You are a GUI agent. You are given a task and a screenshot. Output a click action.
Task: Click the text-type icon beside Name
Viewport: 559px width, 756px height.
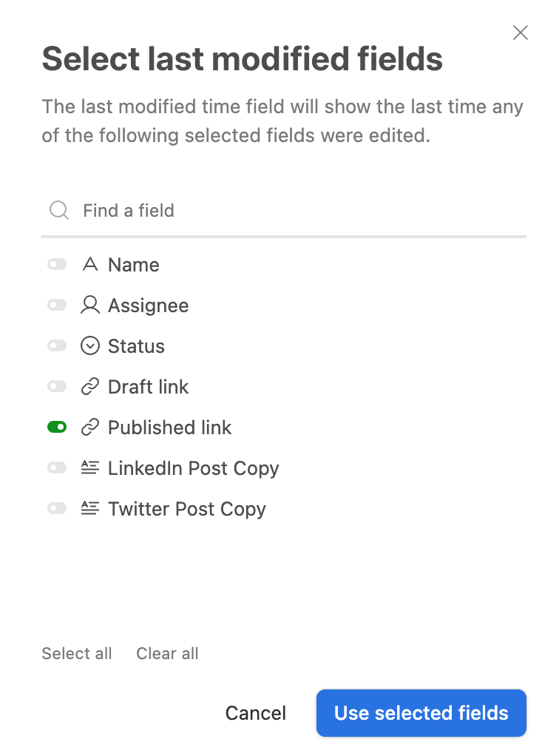click(x=90, y=264)
